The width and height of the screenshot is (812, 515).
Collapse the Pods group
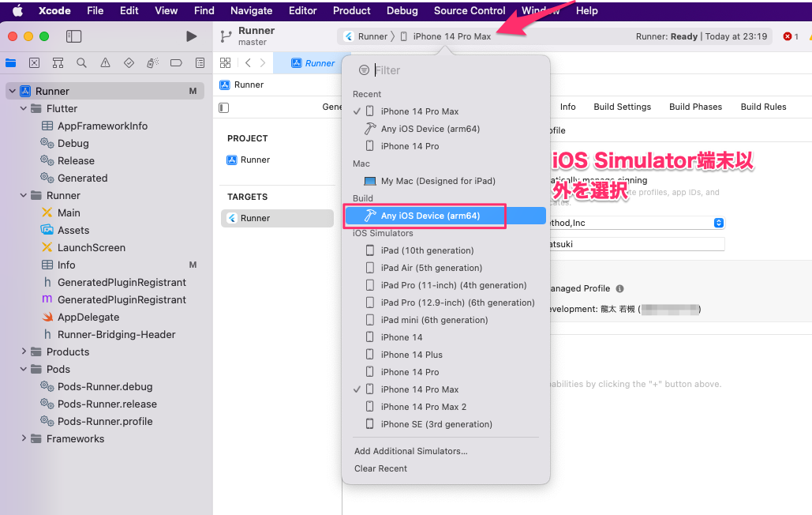pyautogui.click(x=24, y=369)
